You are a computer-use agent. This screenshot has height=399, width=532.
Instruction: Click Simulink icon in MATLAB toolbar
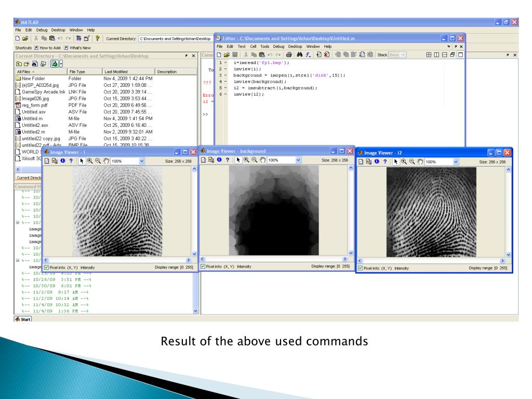pyautogui.click(x=79, y=38)
